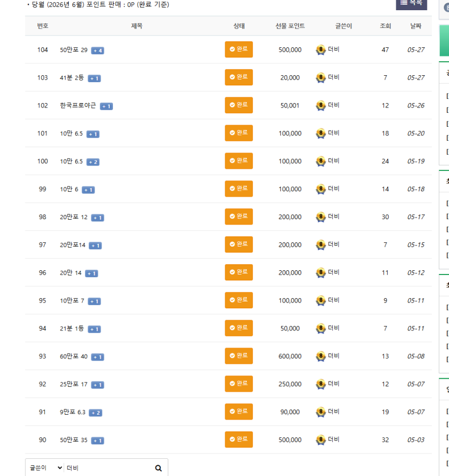Open post titled 9만포 6.3
The image size is (449, 476).
(72, 412)
